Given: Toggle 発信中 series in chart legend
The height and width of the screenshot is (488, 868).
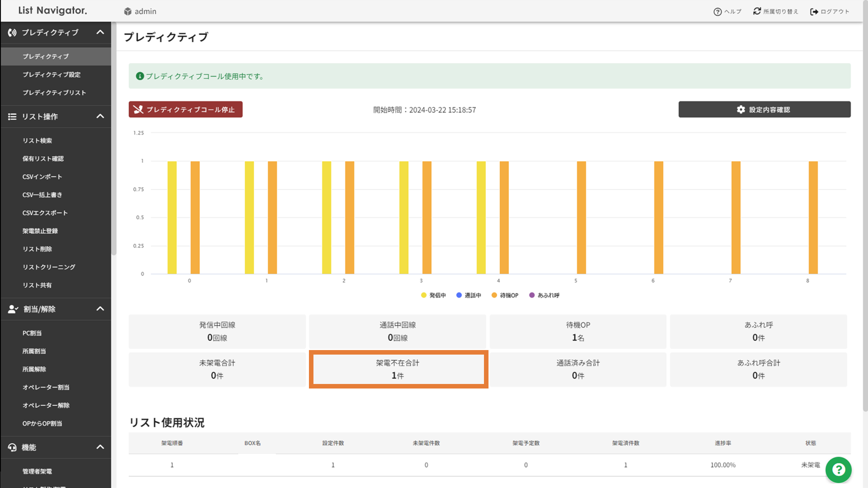Looking at the screenshot, I should pyautogui.click(x=433, y=295).
